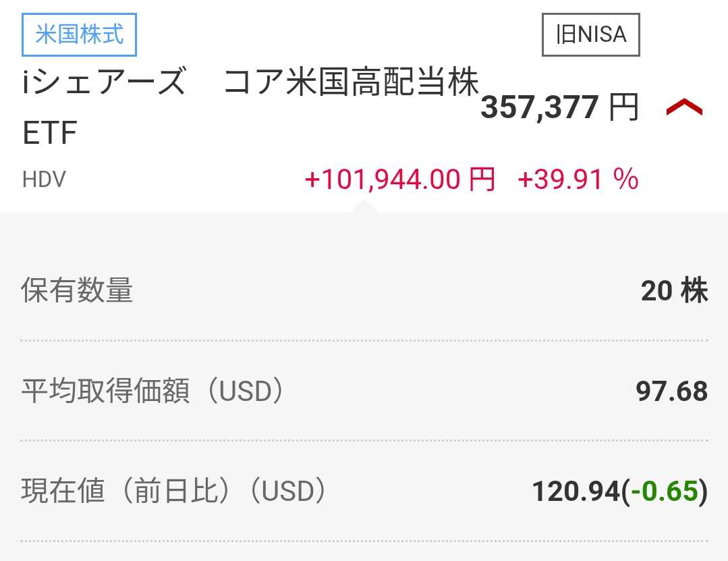
Task: Select the 平均取得価額（USD） label
Action: pyautogui.click(x=152, y=392)
